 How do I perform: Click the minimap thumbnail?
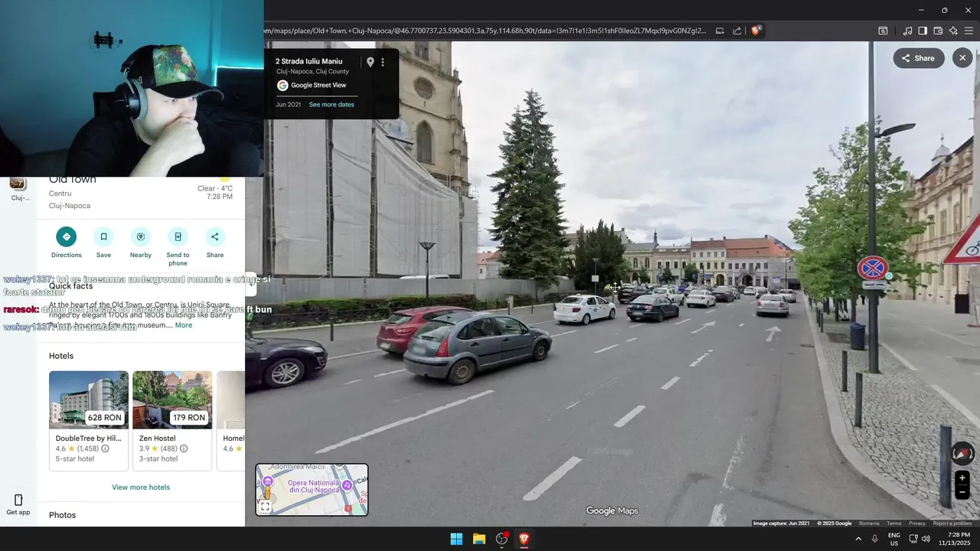[312, 490]
